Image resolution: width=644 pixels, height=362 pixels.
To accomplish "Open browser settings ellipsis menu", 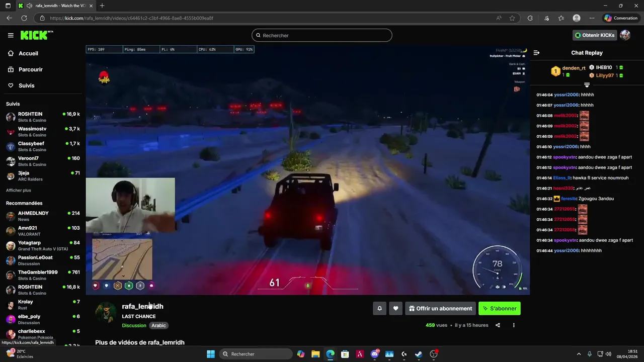I will pyautogui.click(x=592, y=18).
